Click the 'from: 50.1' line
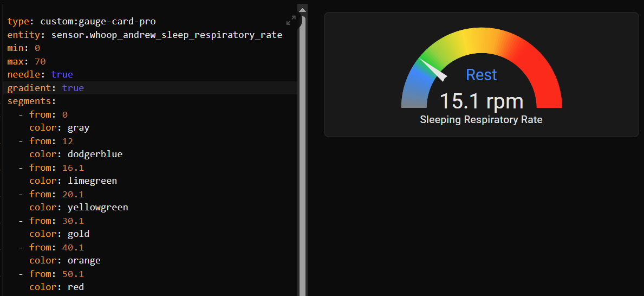This screenshot has height=296, width=644. point(51,274)
